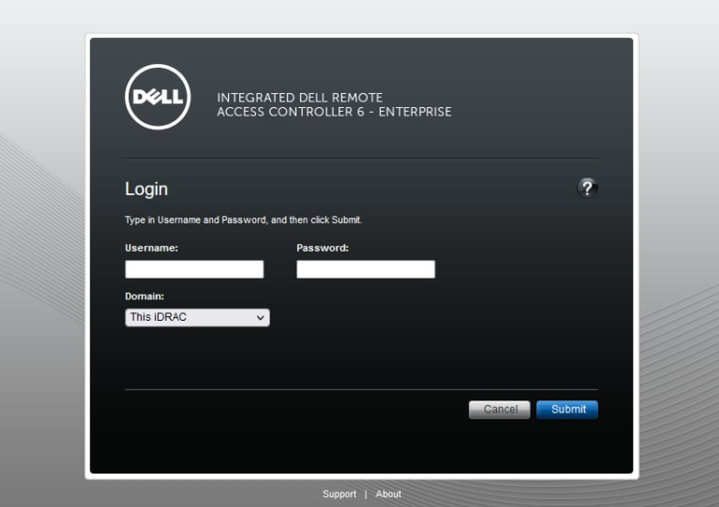Click the Password label
The height and width of the screenshot is (507, 719).
pyautogui.click(x=322, y=248)
